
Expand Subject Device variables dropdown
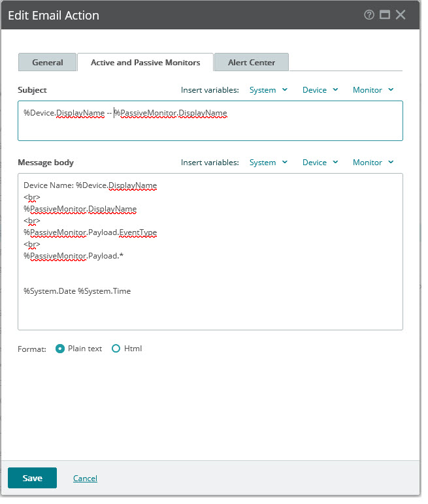tap(320, 90)
